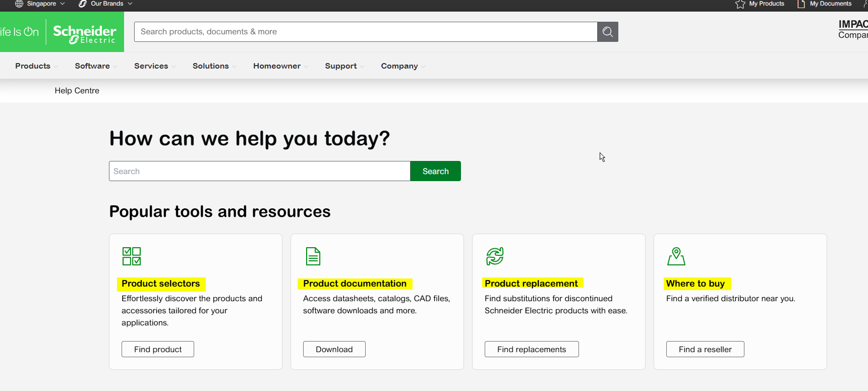The image size is (868, 391).
Task: Click the IMPACT Company text at right
Action: (x=853, y=29)
